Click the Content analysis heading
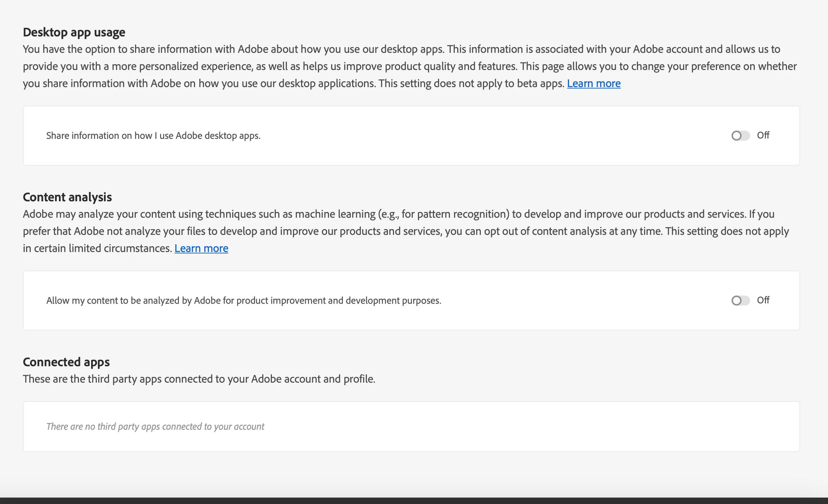This screenshot has width=828, height=504. (67, 197)
